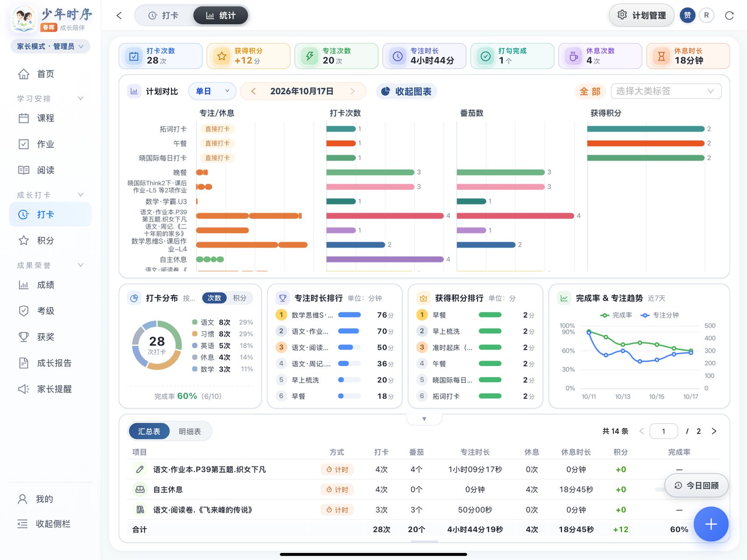
Task: Select 汇总表 tab
Action: (149, 431)
